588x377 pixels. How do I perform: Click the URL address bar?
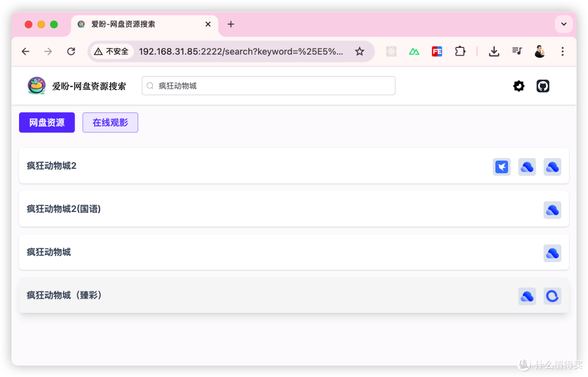click(x=241, y=51)
